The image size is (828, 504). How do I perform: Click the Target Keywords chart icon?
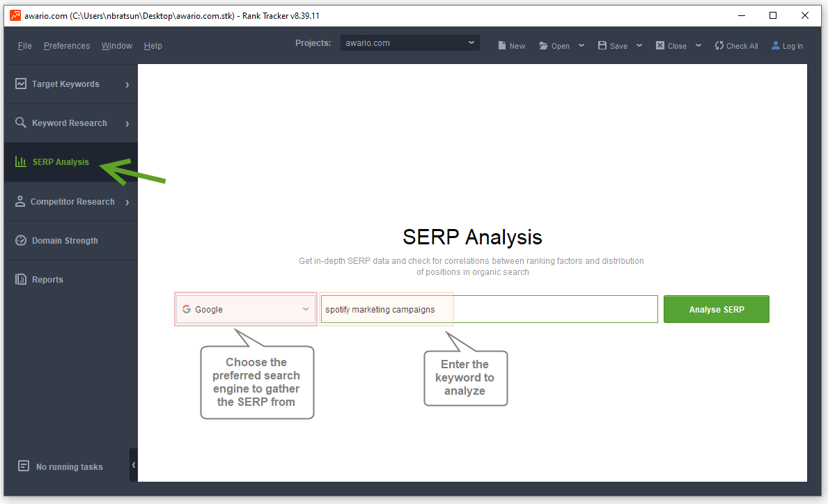click(x=21, y=84)
